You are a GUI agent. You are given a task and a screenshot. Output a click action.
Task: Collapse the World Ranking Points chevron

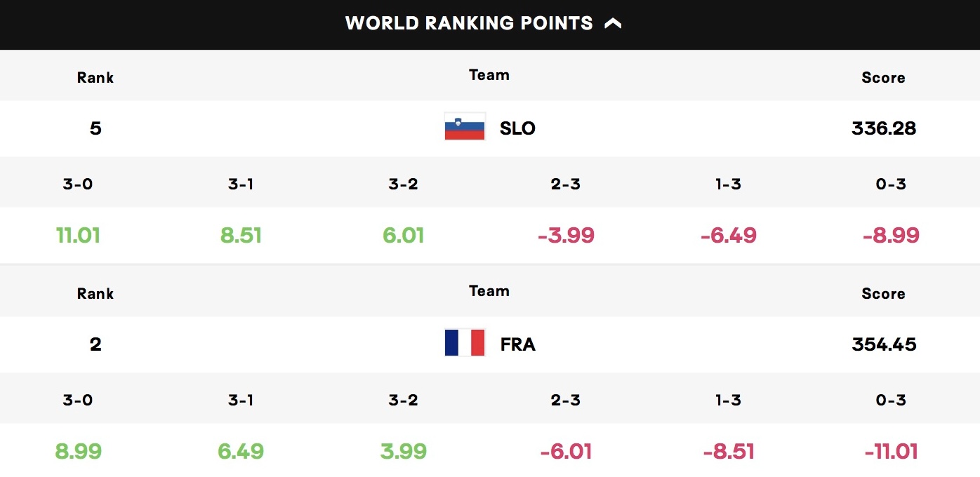(x=613, y=24)
